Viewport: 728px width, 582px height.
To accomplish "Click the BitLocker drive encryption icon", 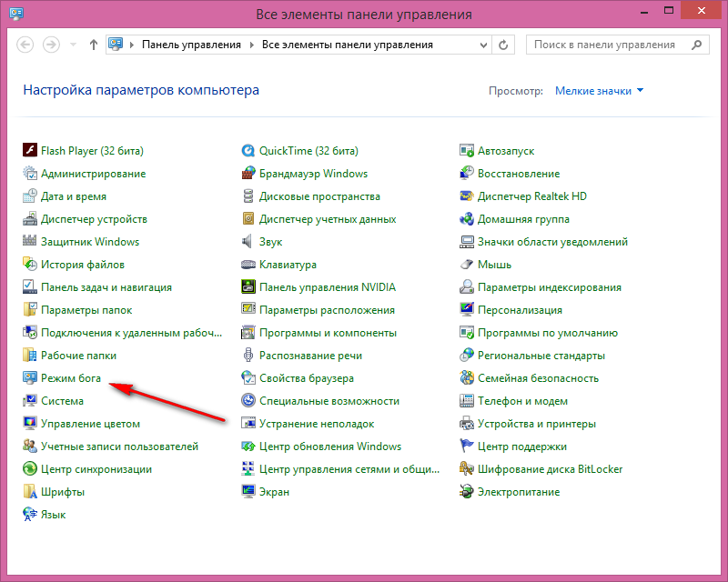I will 467,468.
